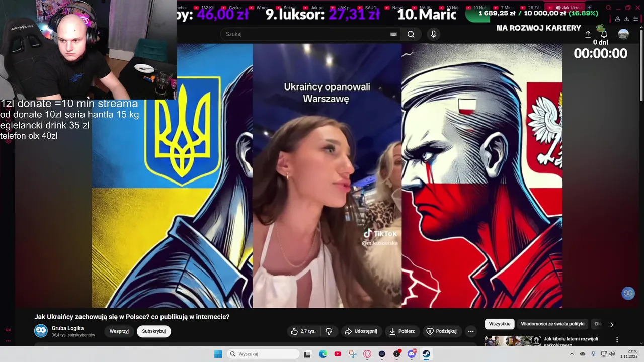Click browser tab search icon in title bar
This screenshot has height=362, width=644.
(608, 8)
